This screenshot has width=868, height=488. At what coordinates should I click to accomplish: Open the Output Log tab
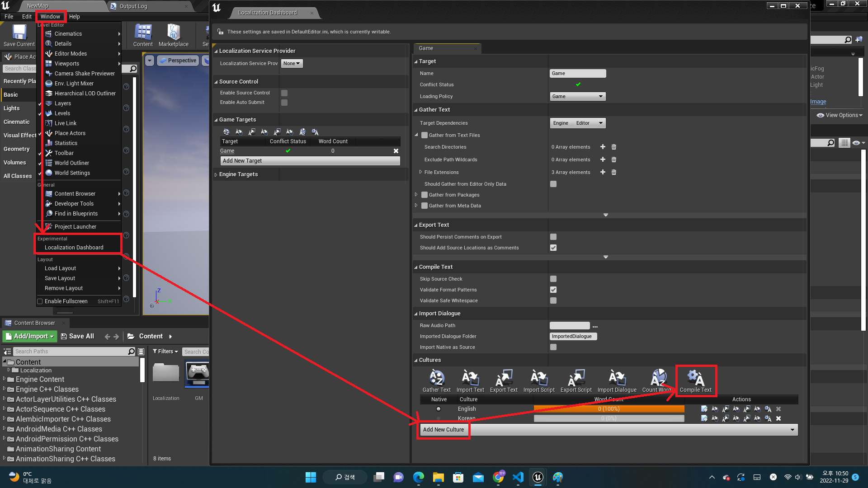[x=133, y=6]
